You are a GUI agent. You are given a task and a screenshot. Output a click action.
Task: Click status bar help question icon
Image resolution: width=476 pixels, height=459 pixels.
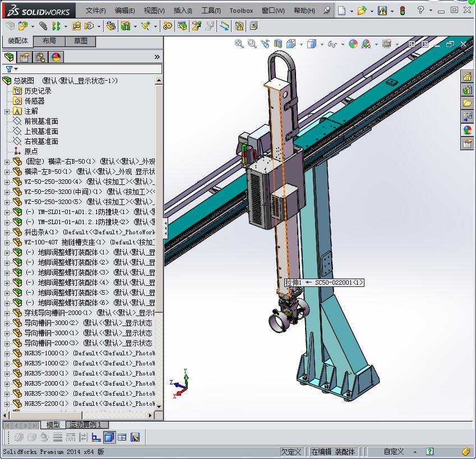point(429,451)
